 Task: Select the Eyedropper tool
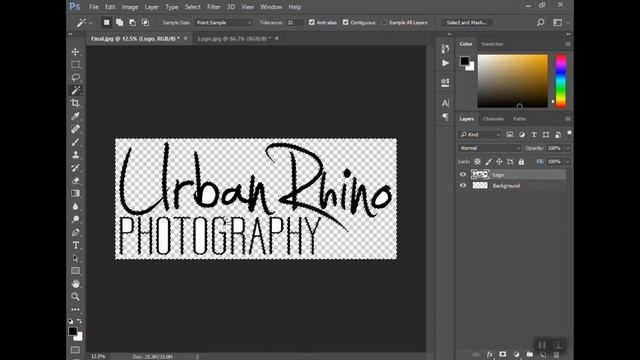76,116
